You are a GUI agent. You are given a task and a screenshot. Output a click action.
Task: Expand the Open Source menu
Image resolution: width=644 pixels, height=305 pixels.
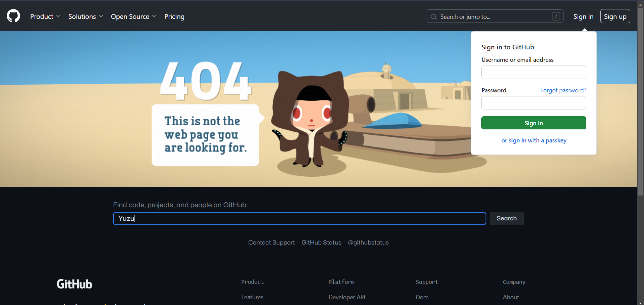(x=133, y=16)
